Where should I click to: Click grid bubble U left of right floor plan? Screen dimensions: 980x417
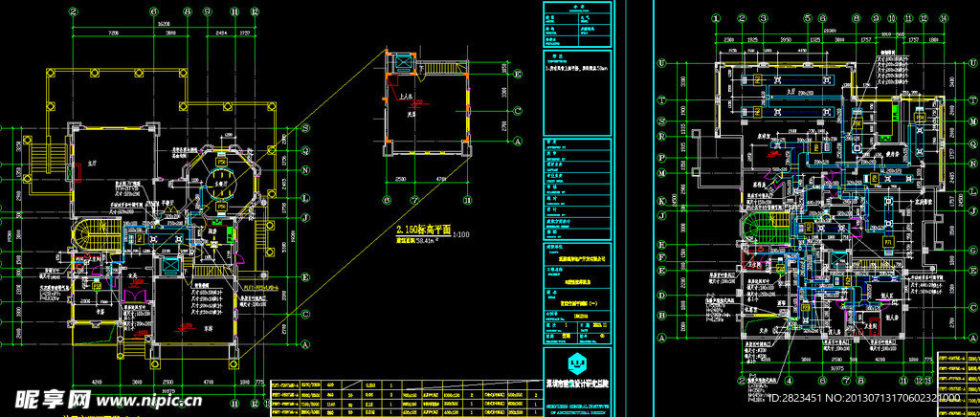[661, 62]
